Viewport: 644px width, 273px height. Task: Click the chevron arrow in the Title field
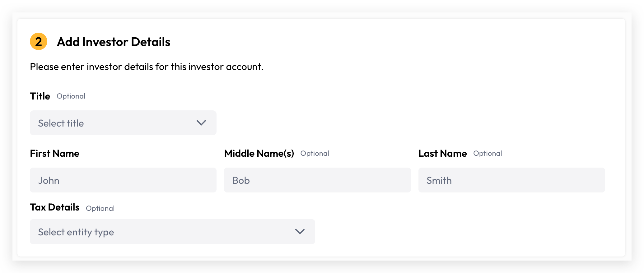coord(201,123)
